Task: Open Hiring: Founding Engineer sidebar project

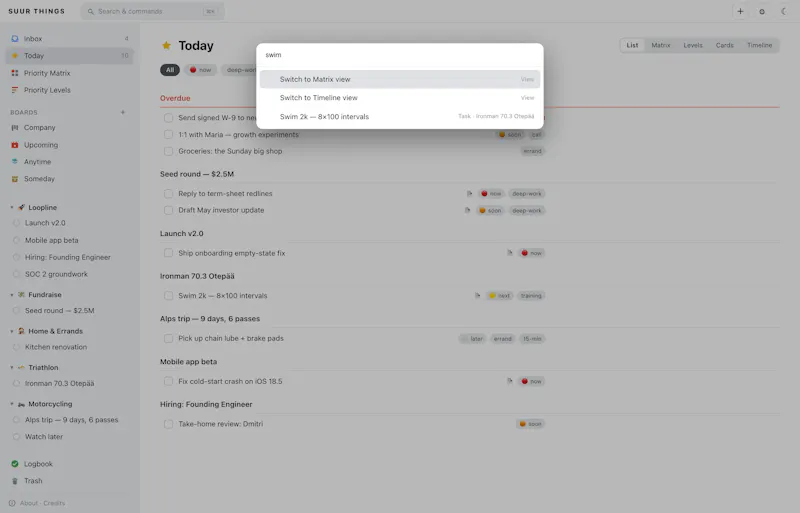Action: pyautogui.click(x=69, y=257)
